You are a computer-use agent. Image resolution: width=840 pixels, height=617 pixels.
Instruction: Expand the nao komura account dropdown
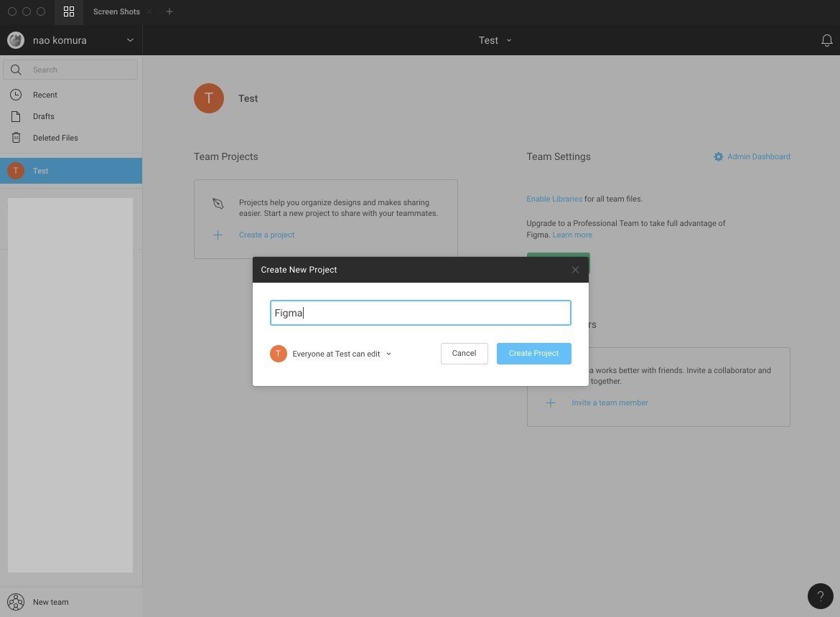130,40
